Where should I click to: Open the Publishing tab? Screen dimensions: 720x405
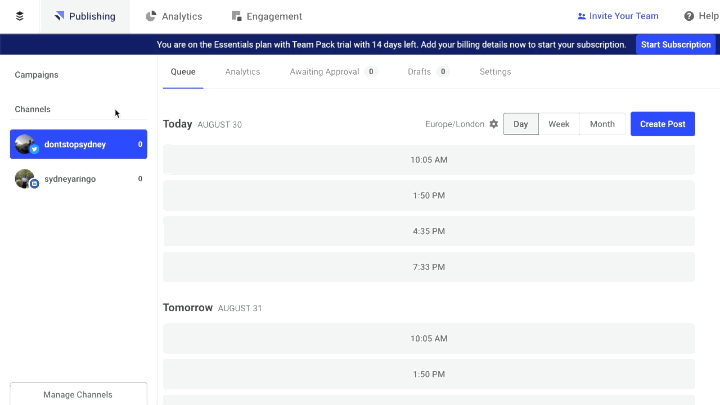(x=85, y=16)
